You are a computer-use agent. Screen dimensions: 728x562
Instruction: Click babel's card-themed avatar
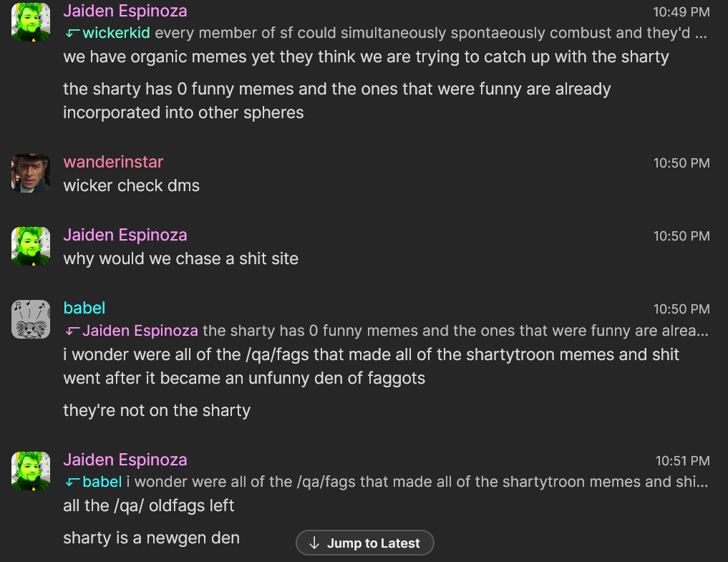tap(30, 318)
